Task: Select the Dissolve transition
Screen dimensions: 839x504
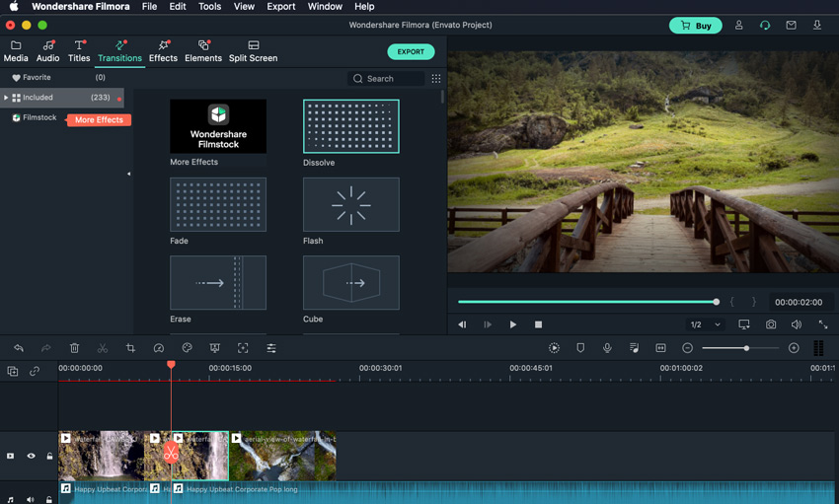Action: point(351,126)
